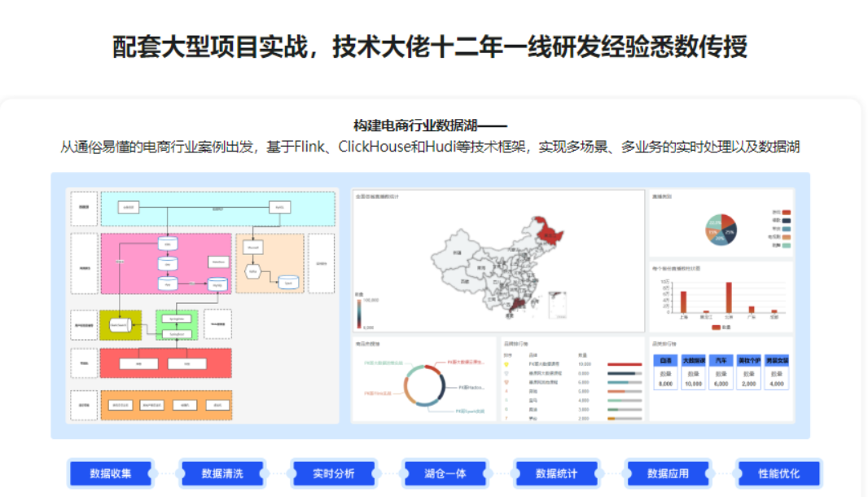
Task: Click the 数据收集 button
Action: [x=111, y=473]
